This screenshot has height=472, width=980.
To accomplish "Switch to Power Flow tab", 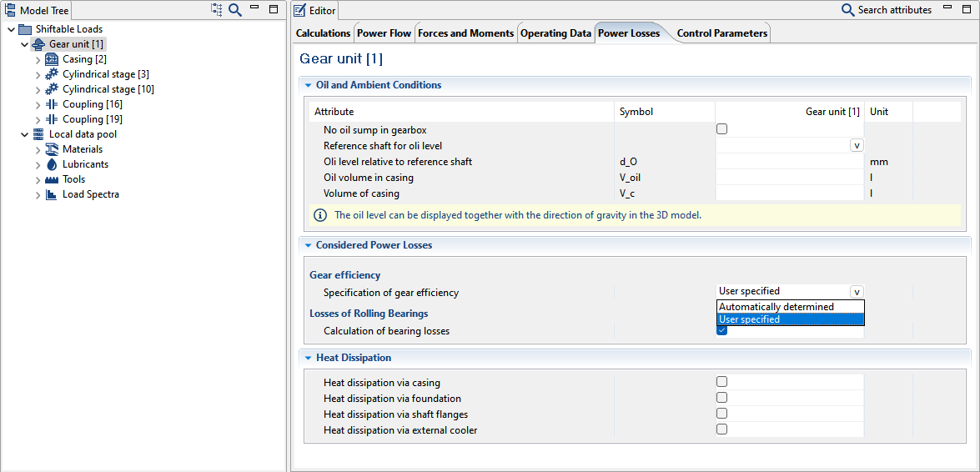I will [x=384, y=33].
